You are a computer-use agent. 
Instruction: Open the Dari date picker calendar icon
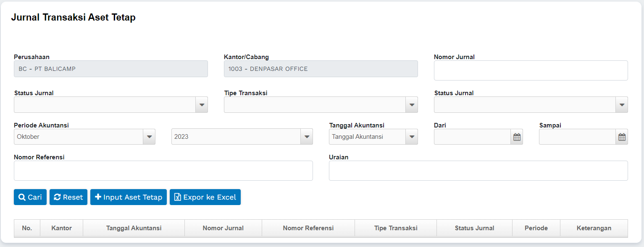pyautogui.click(x=517, y=137)
